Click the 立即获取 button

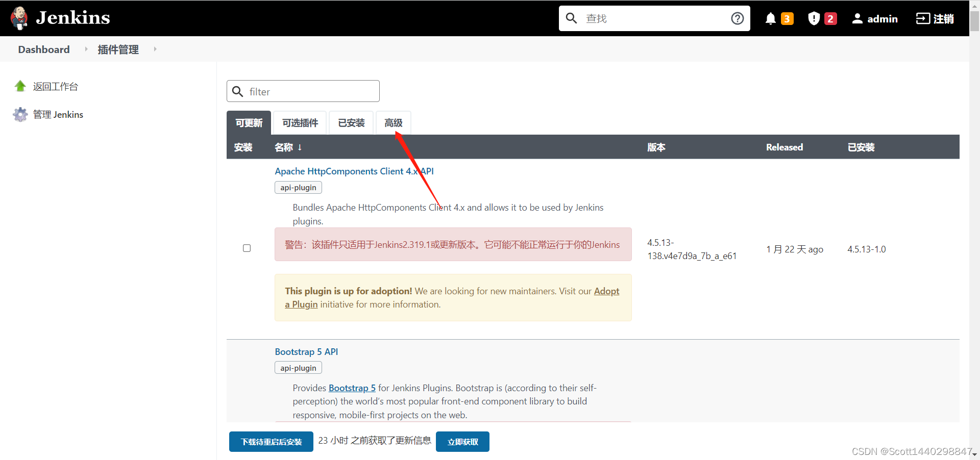point(462,442)
